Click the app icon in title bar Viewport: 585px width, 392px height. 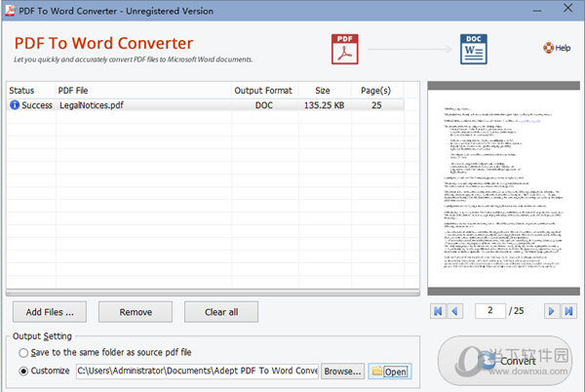click(x=10, y=11)
